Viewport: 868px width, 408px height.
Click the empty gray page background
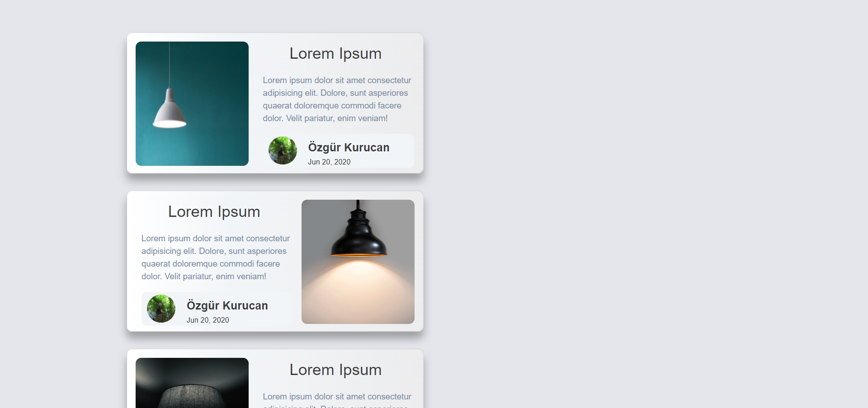(x=633, y=203)
